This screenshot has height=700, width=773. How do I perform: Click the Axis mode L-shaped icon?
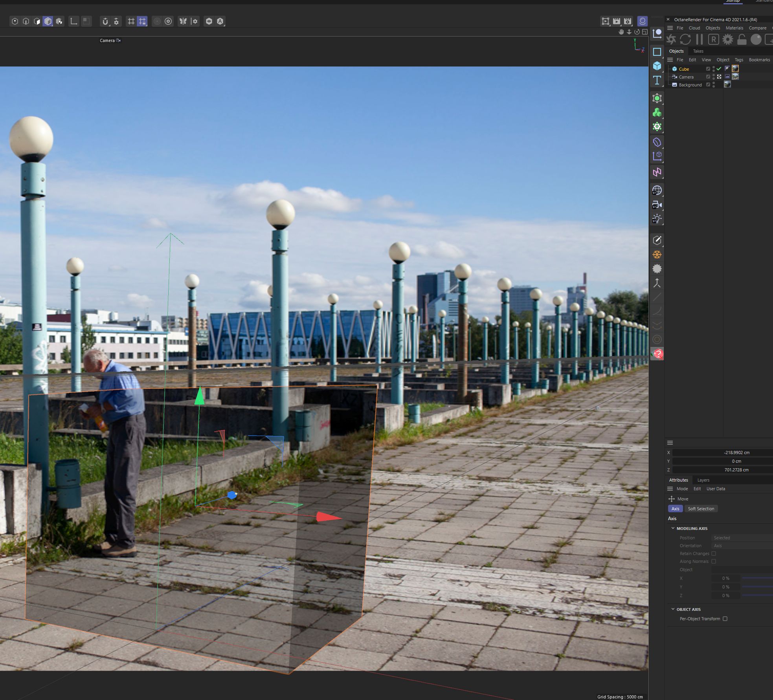[x=73, y=21]
